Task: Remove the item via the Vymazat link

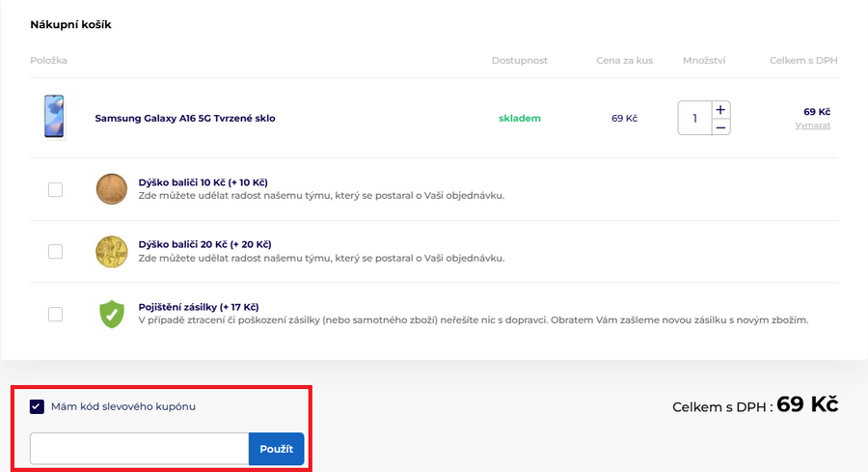Action: 812,125
